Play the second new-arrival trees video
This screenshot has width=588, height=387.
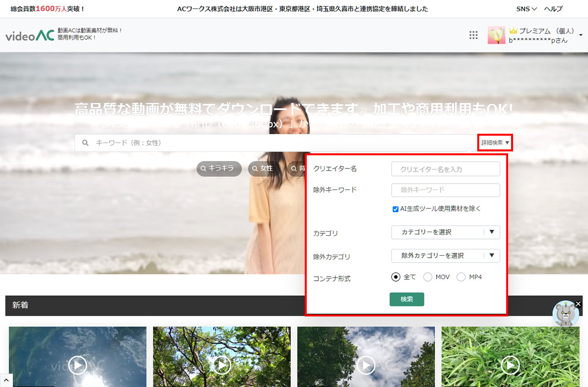[221, 365]
